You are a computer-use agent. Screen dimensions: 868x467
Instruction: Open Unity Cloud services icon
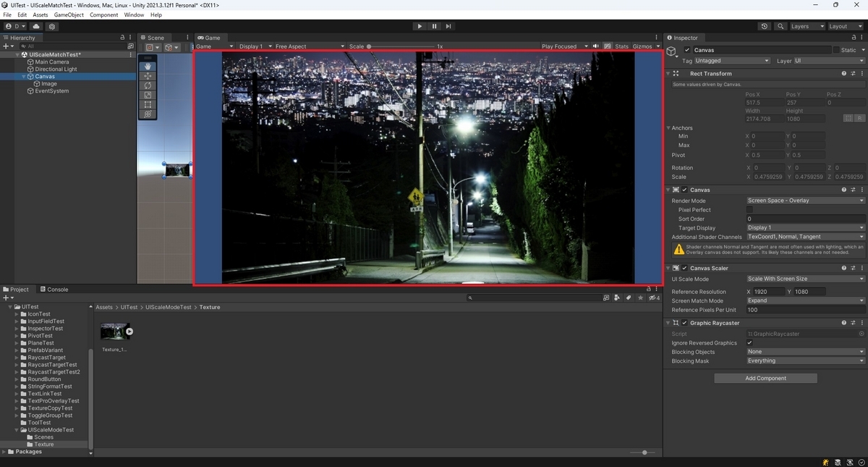click(x=36, y=26)
